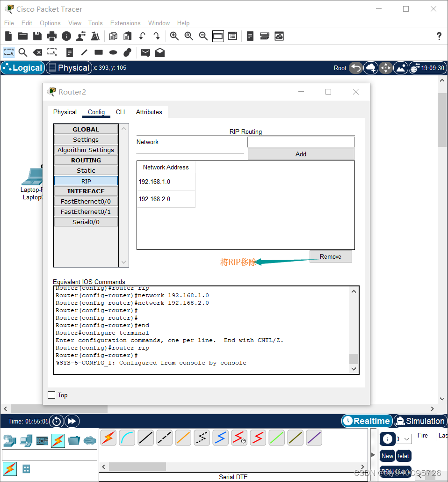
Task: Select network address 192.168.1.0 row
Action: [166, 182]
